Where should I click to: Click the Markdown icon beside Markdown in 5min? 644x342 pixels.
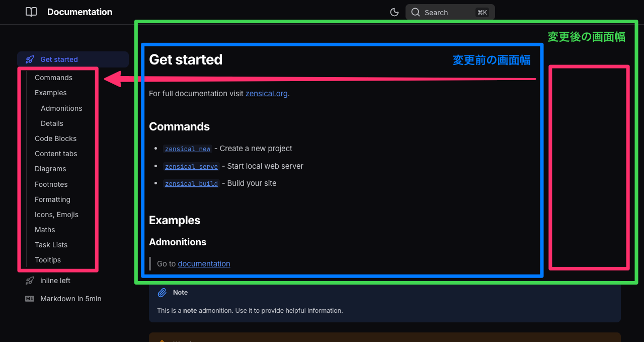[30, 299]
